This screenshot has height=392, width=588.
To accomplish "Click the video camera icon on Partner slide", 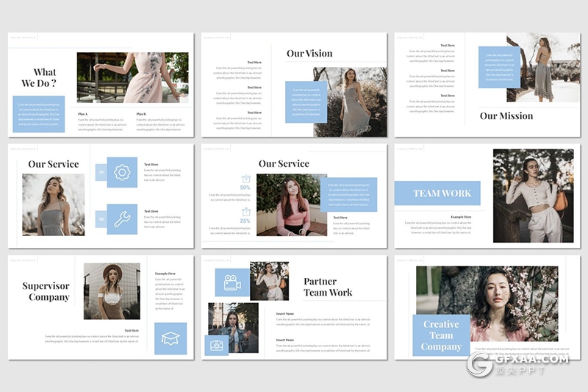I will (x=232, y=282).
